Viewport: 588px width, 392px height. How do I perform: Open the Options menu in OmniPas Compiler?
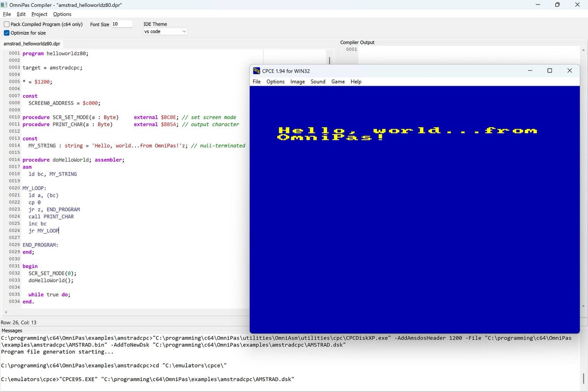tap(62, 14)
